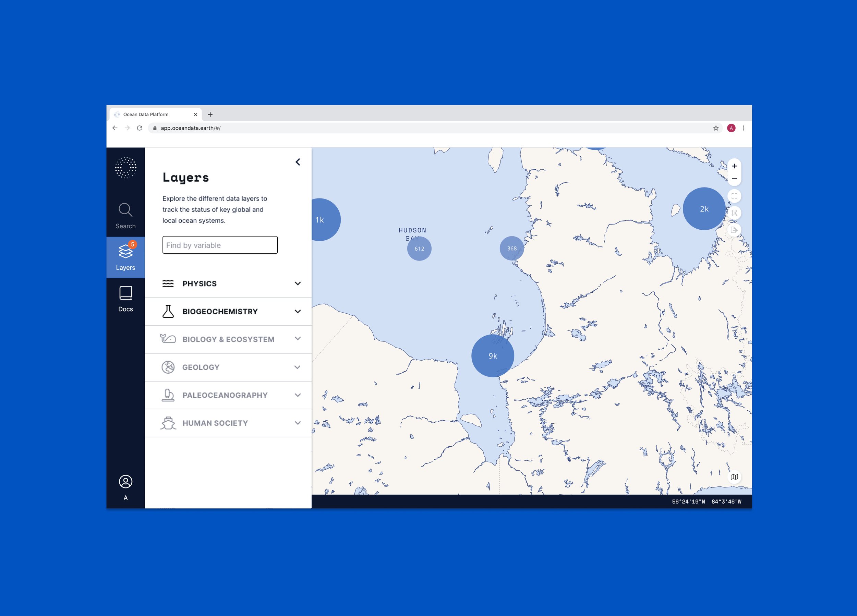
Task: Click the rectangle select area icon
Action: click(x=734, y=196)
